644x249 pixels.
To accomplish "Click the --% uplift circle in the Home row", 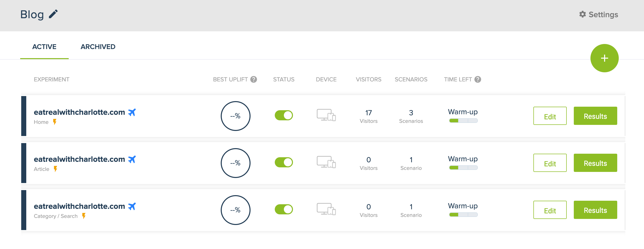I will 235,116.
